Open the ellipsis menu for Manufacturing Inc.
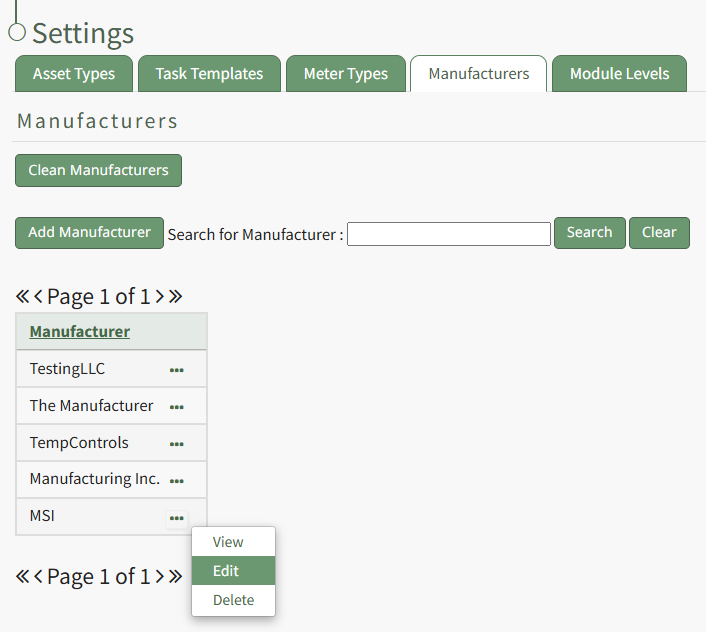Image resolution: width=706 pixels, height=632 pixels. [x=177, y=481]
